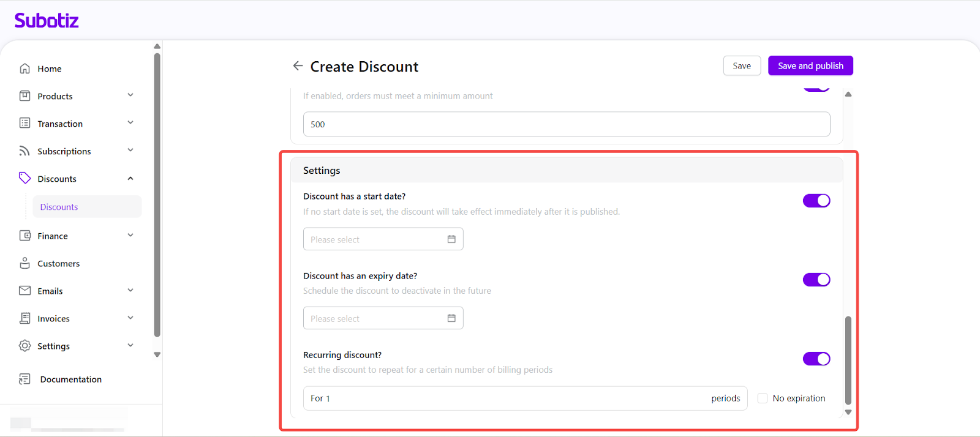The height and width of the screenshot is (437, 980).
Task: Click the Home house icon in sidebar
Action: (24, 69)
